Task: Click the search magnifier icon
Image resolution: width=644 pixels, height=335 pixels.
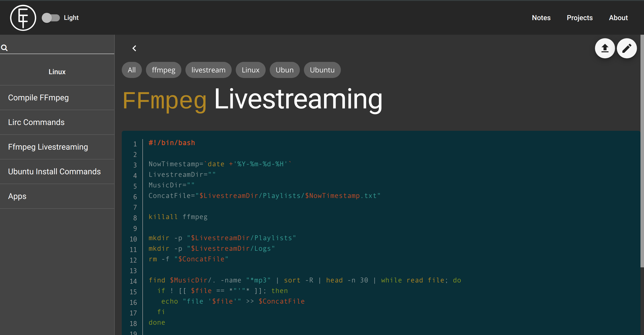Action: click(x=4, y=48)
